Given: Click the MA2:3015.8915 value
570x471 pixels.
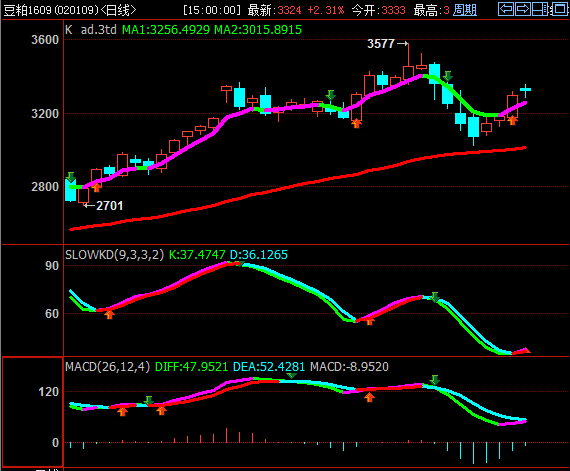Looking at the screenshot, I should [258, 29].
